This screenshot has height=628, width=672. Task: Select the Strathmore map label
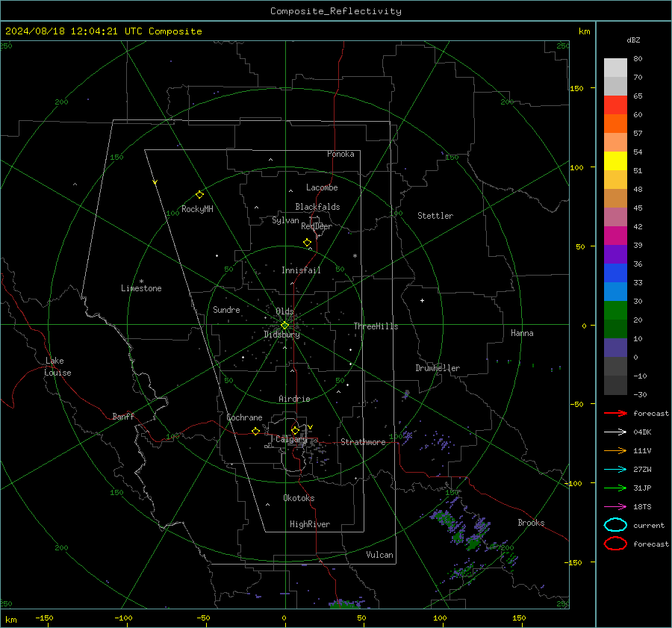363,442
